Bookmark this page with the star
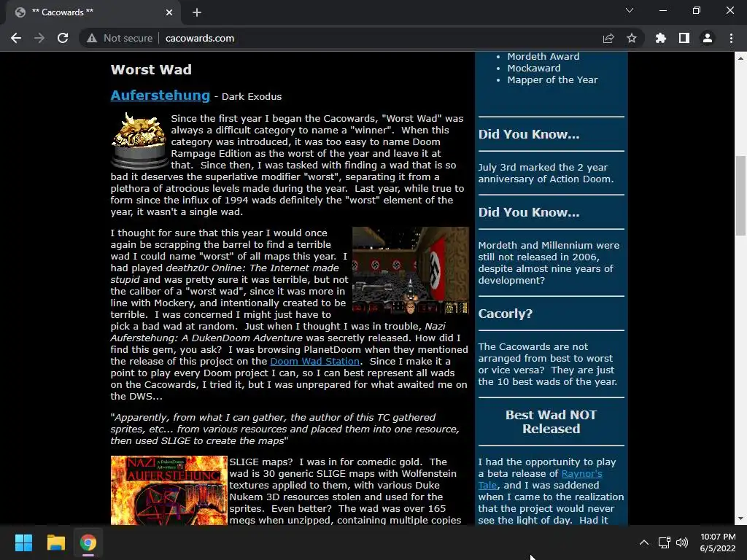The image size is (747, 560). (x=632, y=38)
